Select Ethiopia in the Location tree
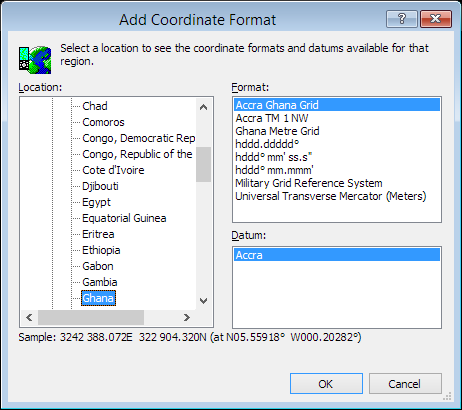Viewport: 462px width, 410px height. (101, 250)
